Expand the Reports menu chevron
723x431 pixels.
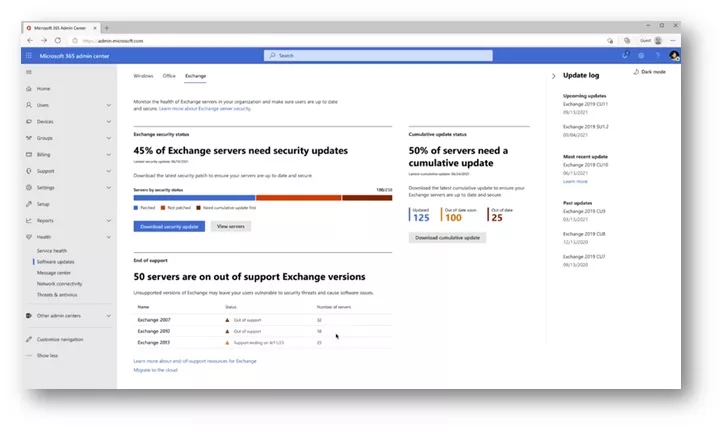tap(108, 220)
